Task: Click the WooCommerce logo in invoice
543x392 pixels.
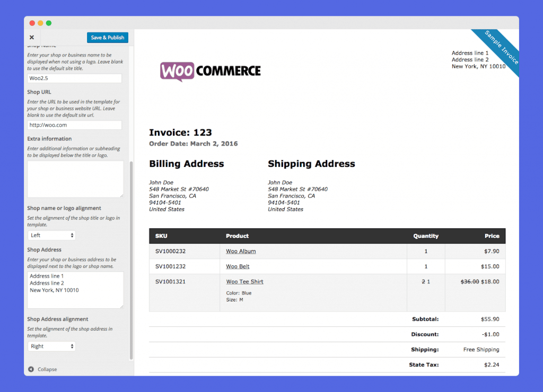Action: point(210,72)
